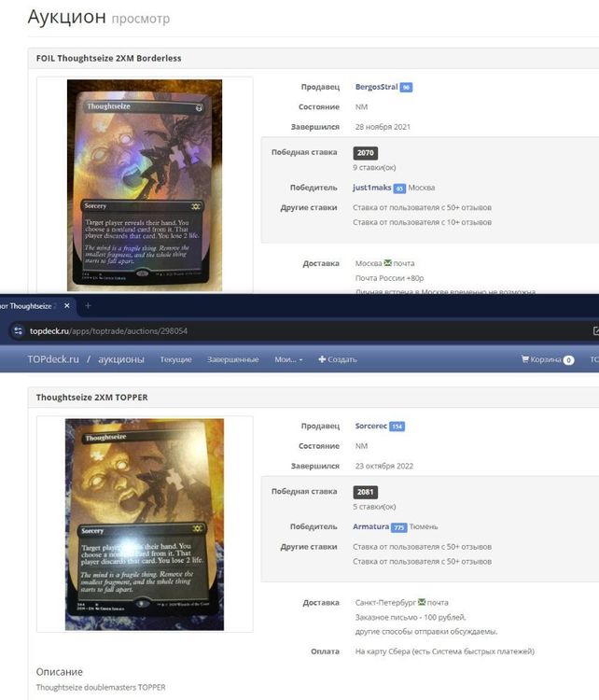Click the mail envelope icon beside Москва
The width and height of the screenshot is (599, 700).
388,264
